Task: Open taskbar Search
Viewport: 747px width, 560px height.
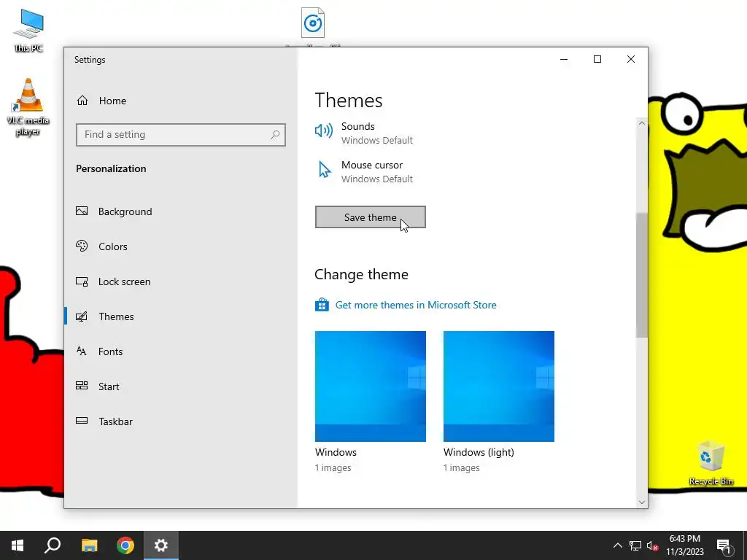Action: tap(53, 545)
